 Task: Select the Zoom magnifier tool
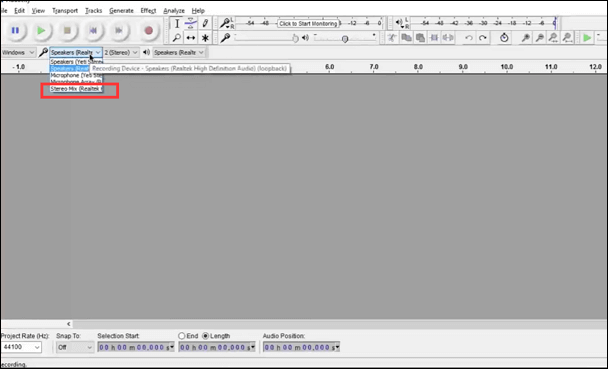177,38
